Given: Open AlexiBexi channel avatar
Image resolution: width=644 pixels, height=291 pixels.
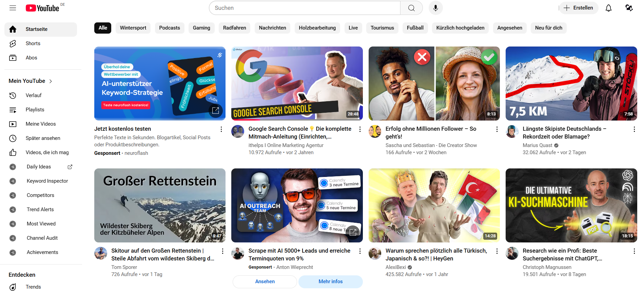Looking at the screenshot, I should [x=375, y=253].
